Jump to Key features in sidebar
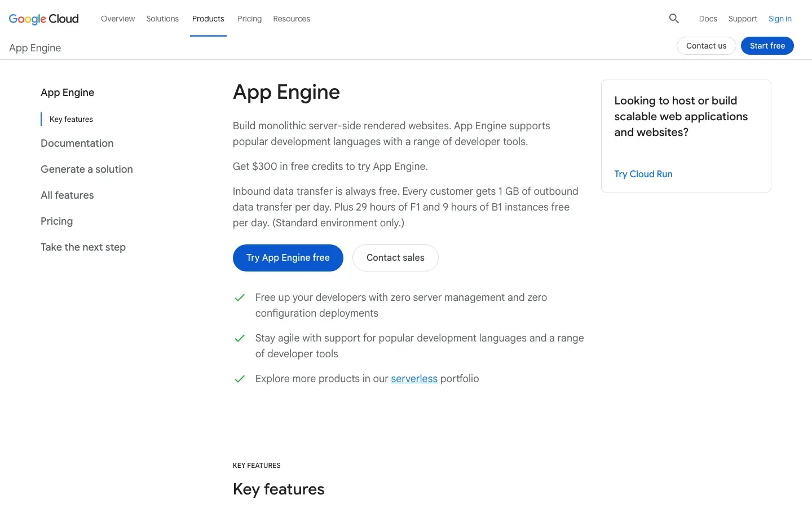The height and width of the screenshot is (508, 812). tap(71, 119)
